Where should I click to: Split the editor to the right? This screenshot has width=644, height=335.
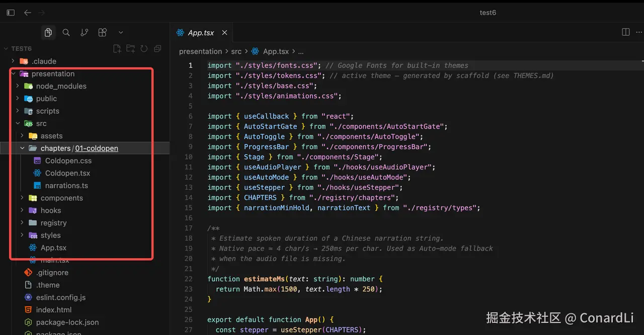pyautogui.click(x=626, y=32)
